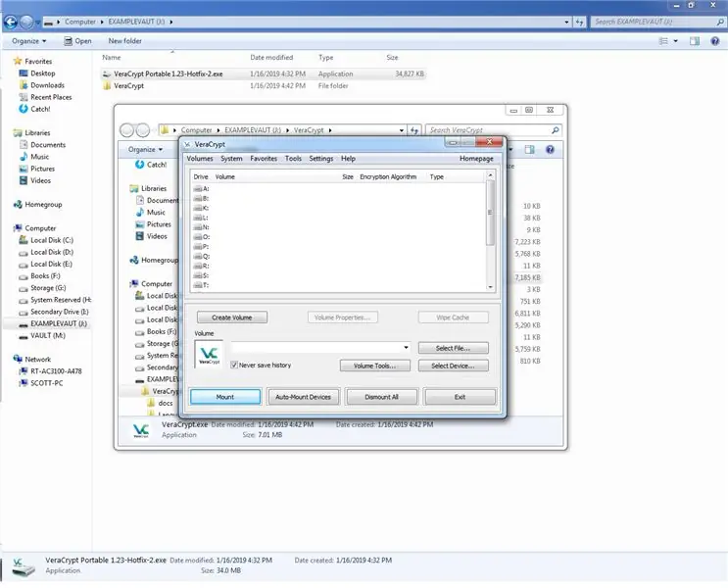
Task: Open VeraCrypt Settings menu
Action: (x=320, y=159)
